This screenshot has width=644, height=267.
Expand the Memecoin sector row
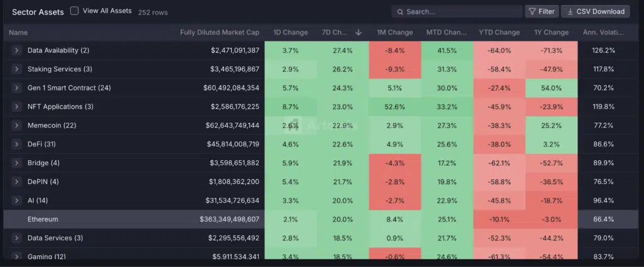[x=16, y=126]
